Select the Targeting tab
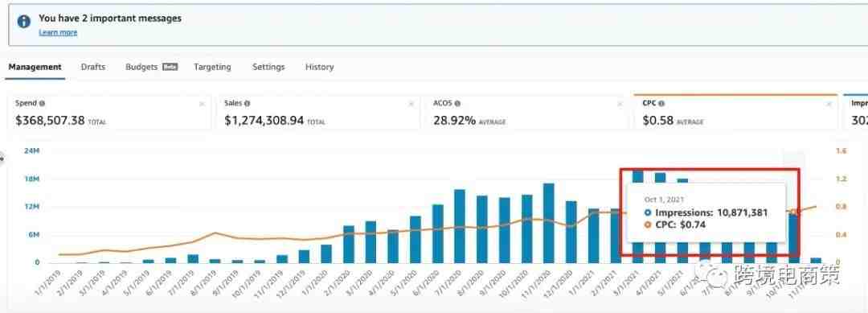 212,67
